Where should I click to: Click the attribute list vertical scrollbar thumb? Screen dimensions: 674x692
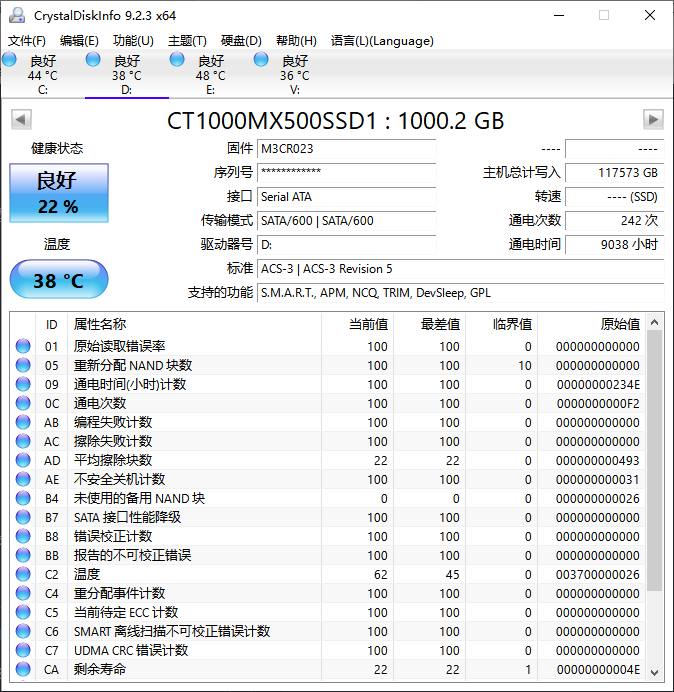(x=654, y=460)
